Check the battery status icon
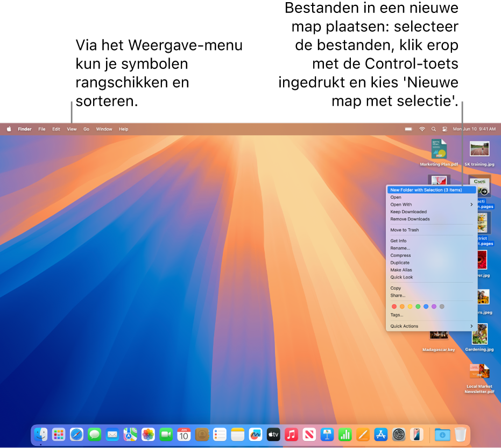Viewport: 501px width, 448px height. click(x=408, y=129)
